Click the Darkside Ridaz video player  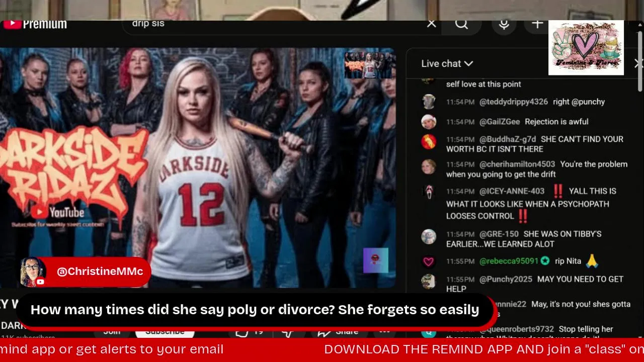pyautogui.click(x=198, y=168)
